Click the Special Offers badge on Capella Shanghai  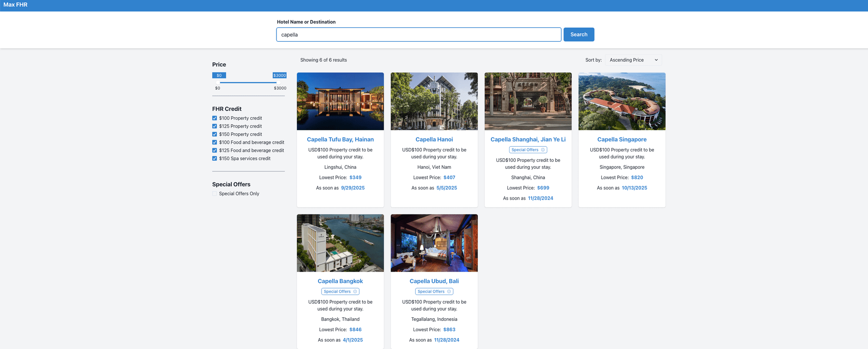tap(528, 150)
